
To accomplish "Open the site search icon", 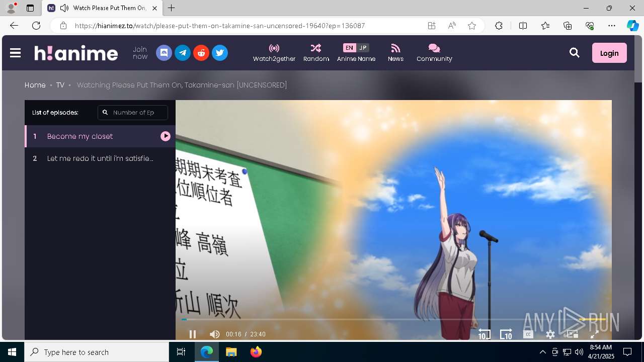I will point(575,53).
